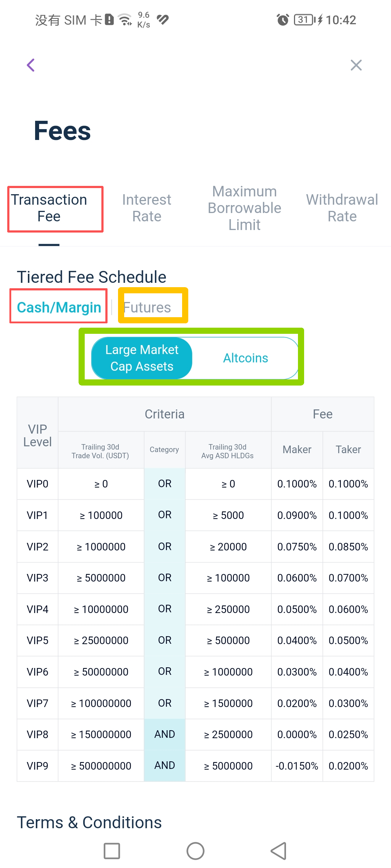Image resolution: width=391 pixels, height=868 pixels.
Task: Tap the VIP9 row label
Action: pos(38,766)
